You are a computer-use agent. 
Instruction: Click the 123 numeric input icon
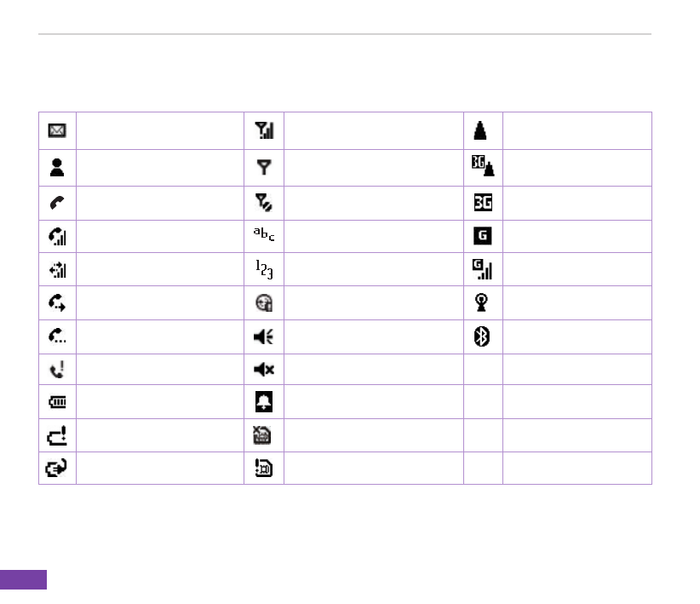click(264, 270)
